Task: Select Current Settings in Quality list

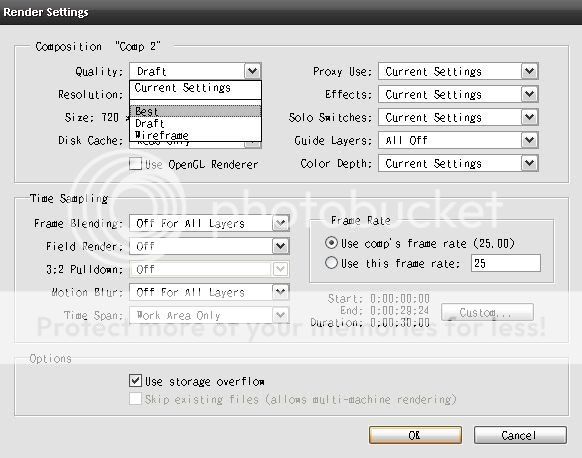Action: (195, 88)
